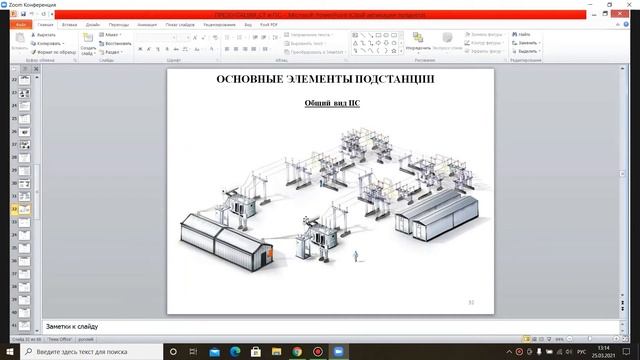Click the zoom out minus button
This screenshot has height=360, width=640.
[570, 339]
